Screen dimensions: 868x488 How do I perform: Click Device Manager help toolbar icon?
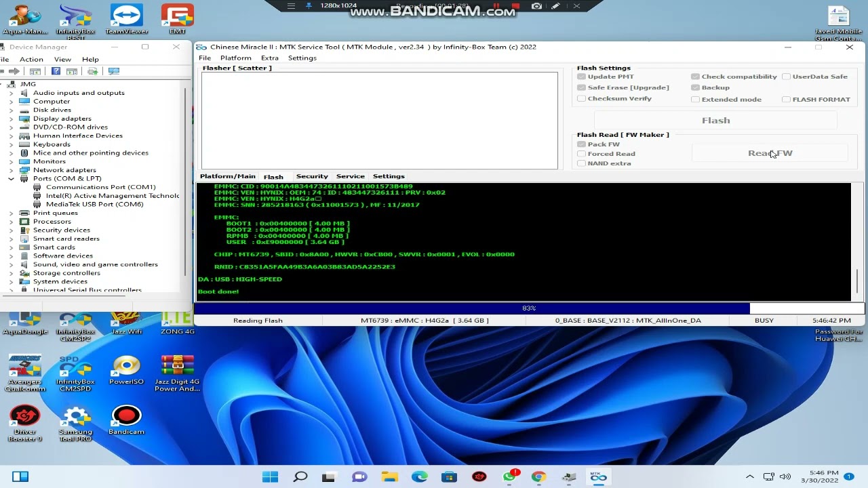coord(56,71)
